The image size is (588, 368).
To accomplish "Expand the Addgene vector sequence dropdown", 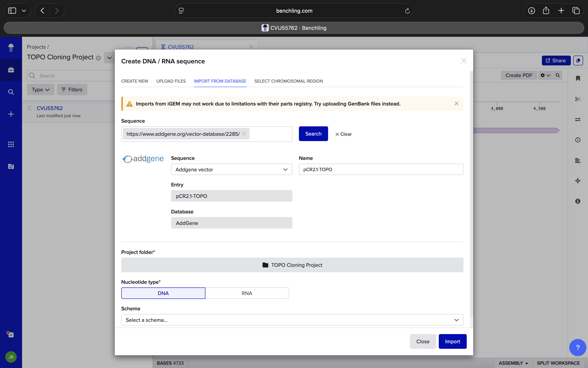I will 232,169.
